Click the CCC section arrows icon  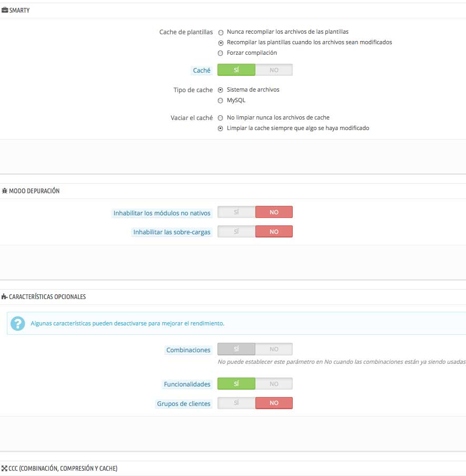tap(4, 469)
